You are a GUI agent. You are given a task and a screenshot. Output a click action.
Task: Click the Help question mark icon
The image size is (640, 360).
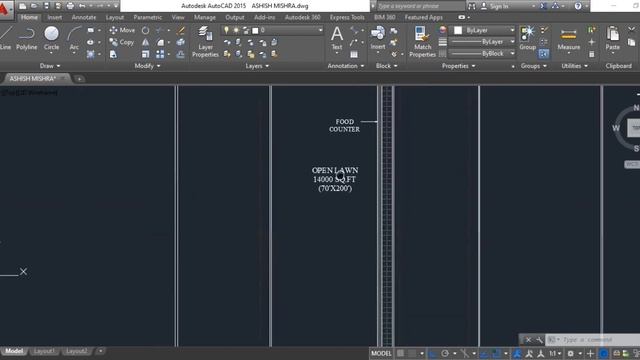pyautogui.click(x=578, y=6)
